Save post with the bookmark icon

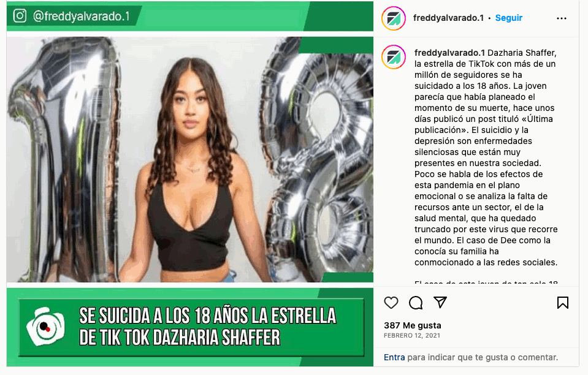coord(562,303)
